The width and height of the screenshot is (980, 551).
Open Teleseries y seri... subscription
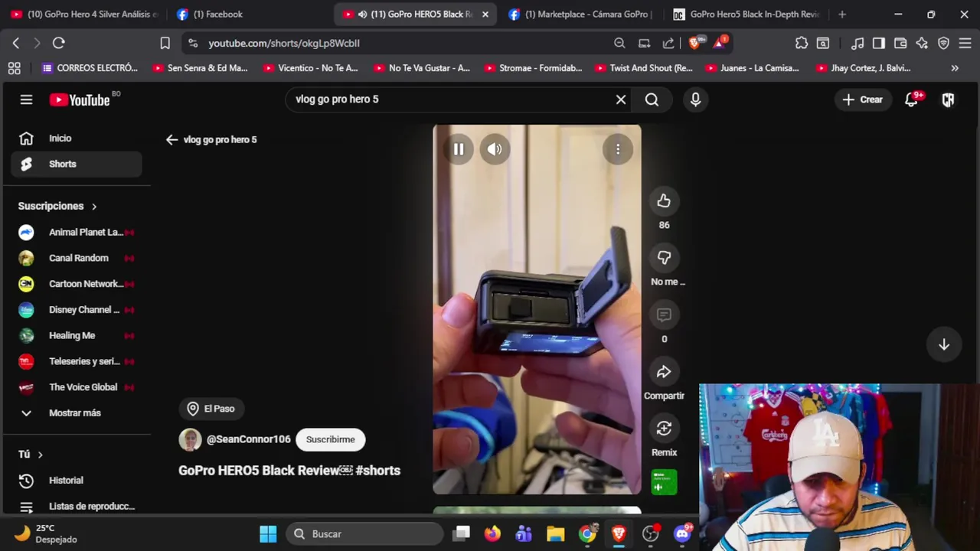pyautogui.click(x=77, y=361)
